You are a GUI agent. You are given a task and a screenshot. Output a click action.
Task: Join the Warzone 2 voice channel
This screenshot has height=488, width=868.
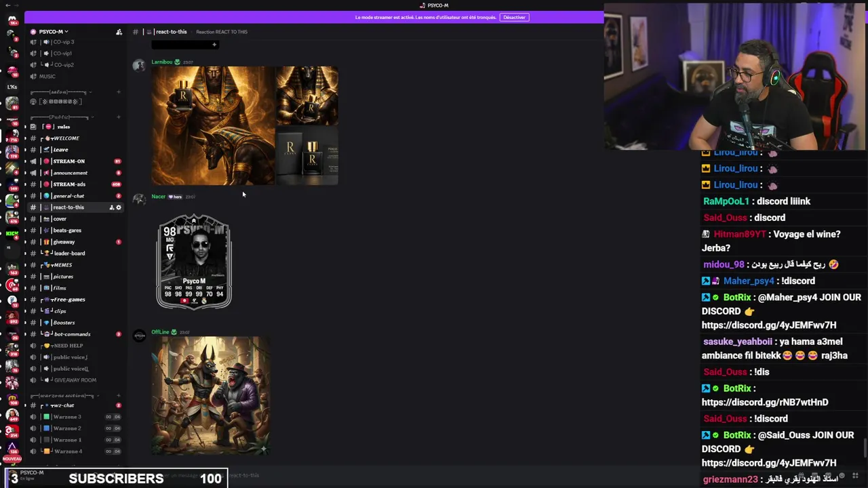coord(75,428)
